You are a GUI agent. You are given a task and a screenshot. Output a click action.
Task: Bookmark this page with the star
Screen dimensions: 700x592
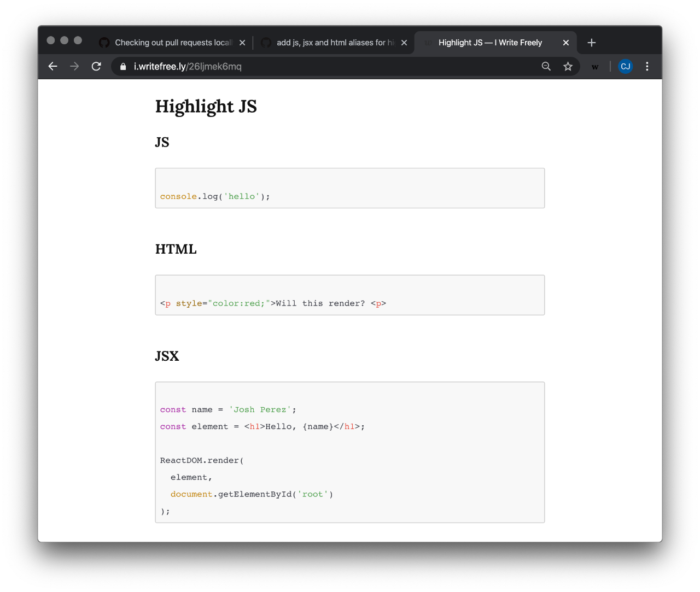pyautogui.click(x=568, y=66)
